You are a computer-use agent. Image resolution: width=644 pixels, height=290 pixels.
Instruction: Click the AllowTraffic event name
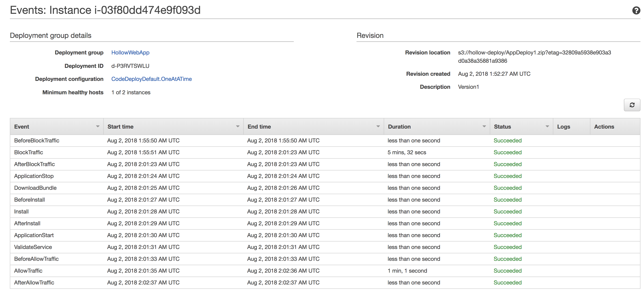tap(28, 271)
